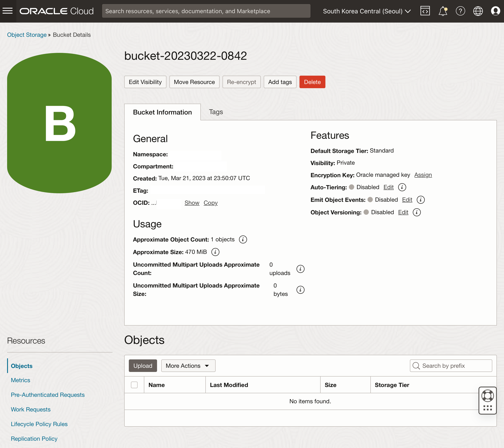
Task: Click the Edit Visibility button
Action: point(145,82)
